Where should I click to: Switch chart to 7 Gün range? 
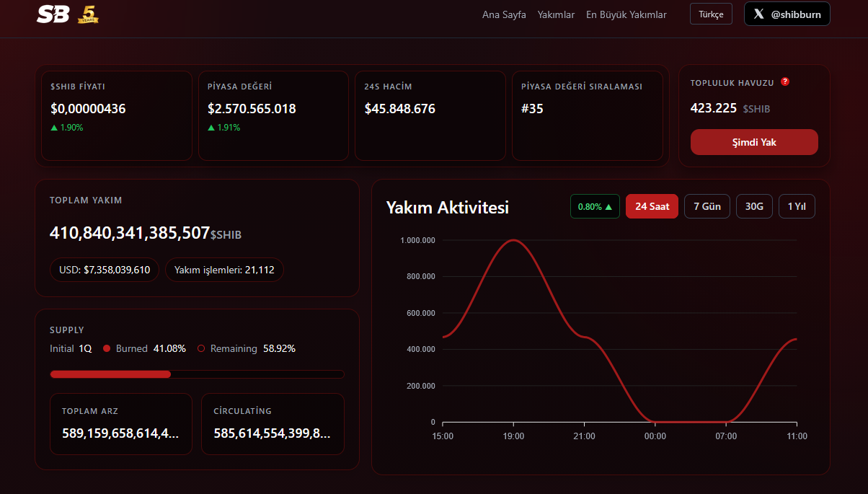pyautogui.click(x=707, y=206)
